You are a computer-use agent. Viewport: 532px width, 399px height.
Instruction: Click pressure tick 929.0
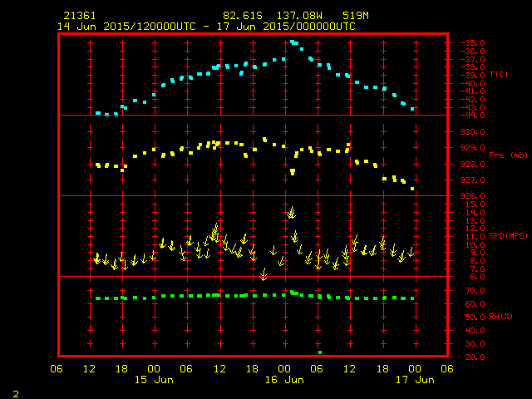473,148
